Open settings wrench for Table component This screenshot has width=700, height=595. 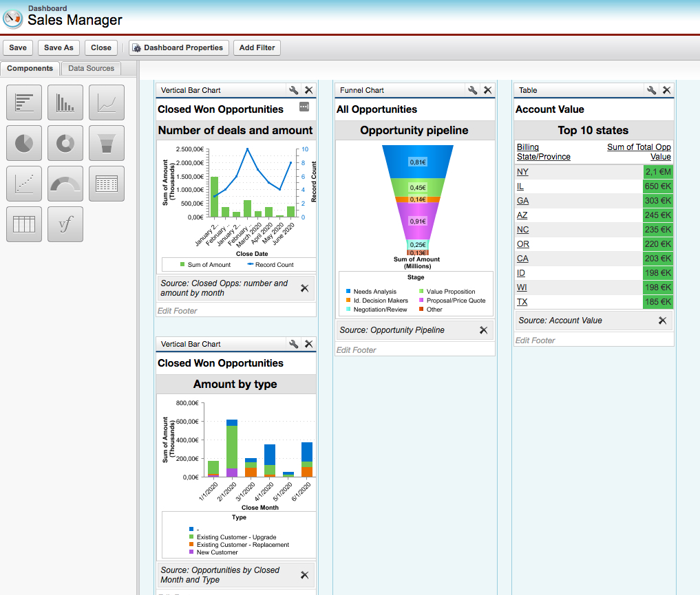(651, 90)
